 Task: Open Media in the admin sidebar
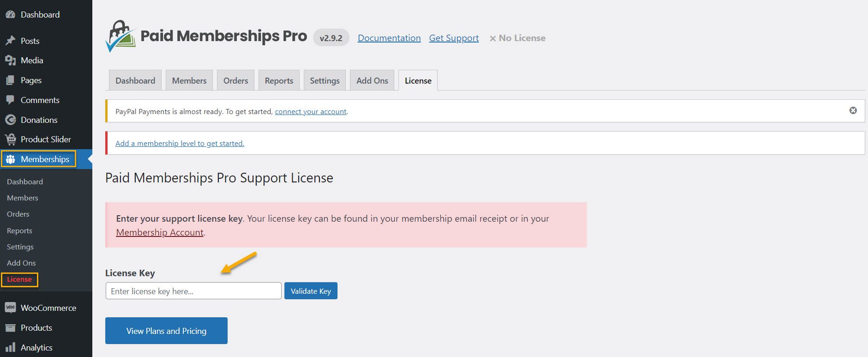32,61
